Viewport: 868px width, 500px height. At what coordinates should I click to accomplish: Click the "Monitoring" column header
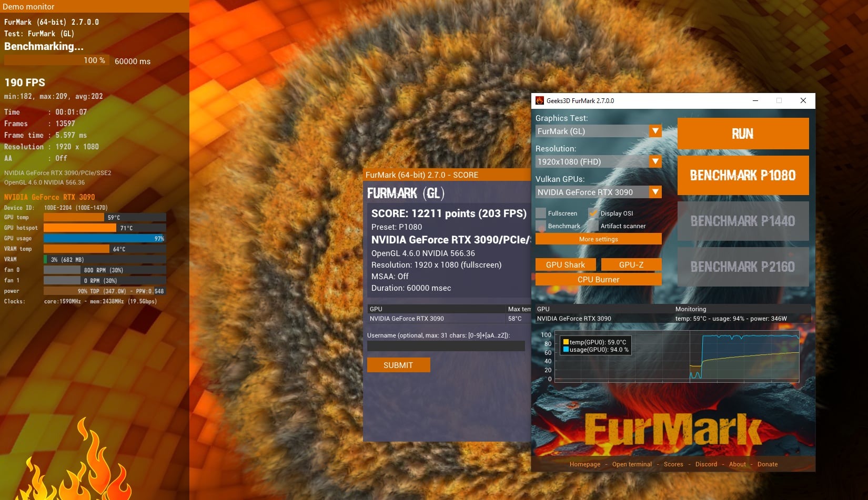coord(691,309)
